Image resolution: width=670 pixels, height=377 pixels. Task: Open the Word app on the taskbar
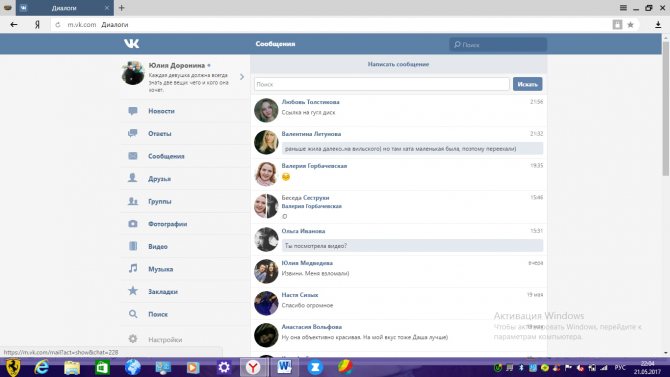point(284,367)
